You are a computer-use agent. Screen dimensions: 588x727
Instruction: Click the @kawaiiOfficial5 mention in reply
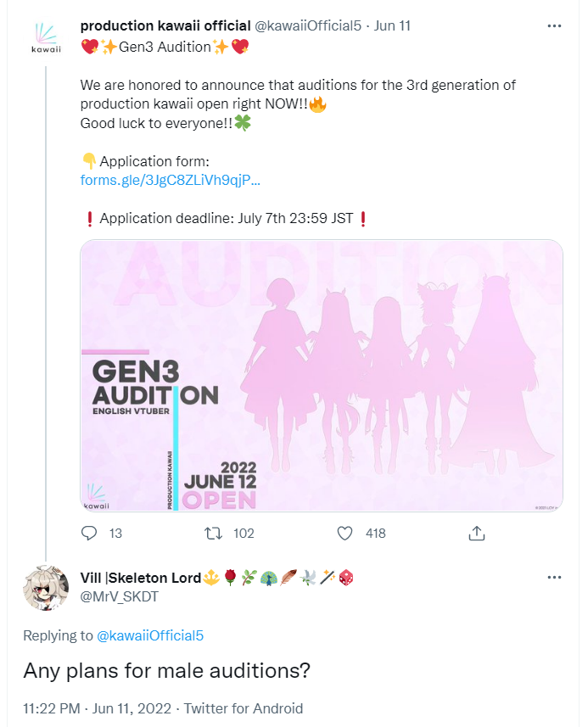(x=150, y=635)
